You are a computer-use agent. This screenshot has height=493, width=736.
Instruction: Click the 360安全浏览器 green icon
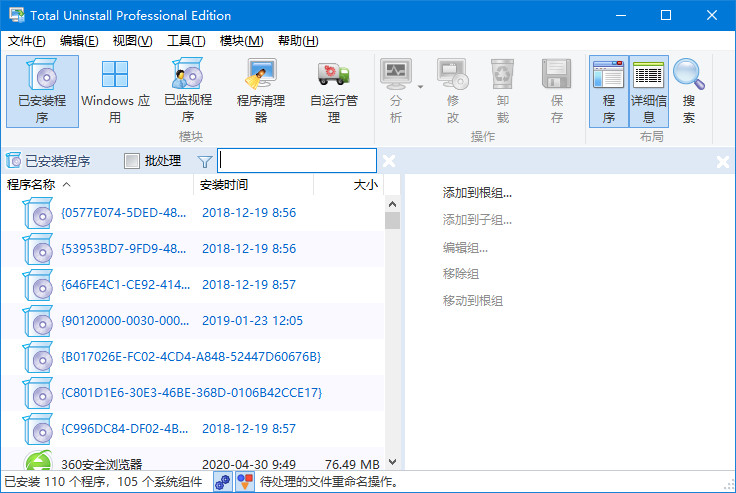pos(38,461)
